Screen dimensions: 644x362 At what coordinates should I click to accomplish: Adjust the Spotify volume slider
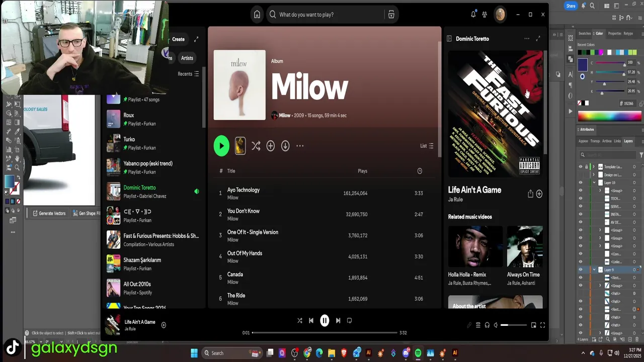(x=514, y=325)
